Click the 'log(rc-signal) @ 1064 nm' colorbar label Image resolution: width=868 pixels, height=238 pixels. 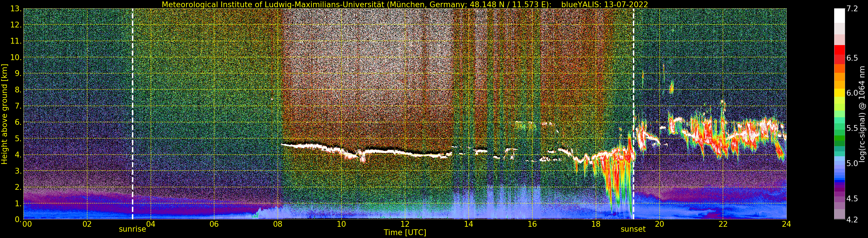click(x=863, y=114)
